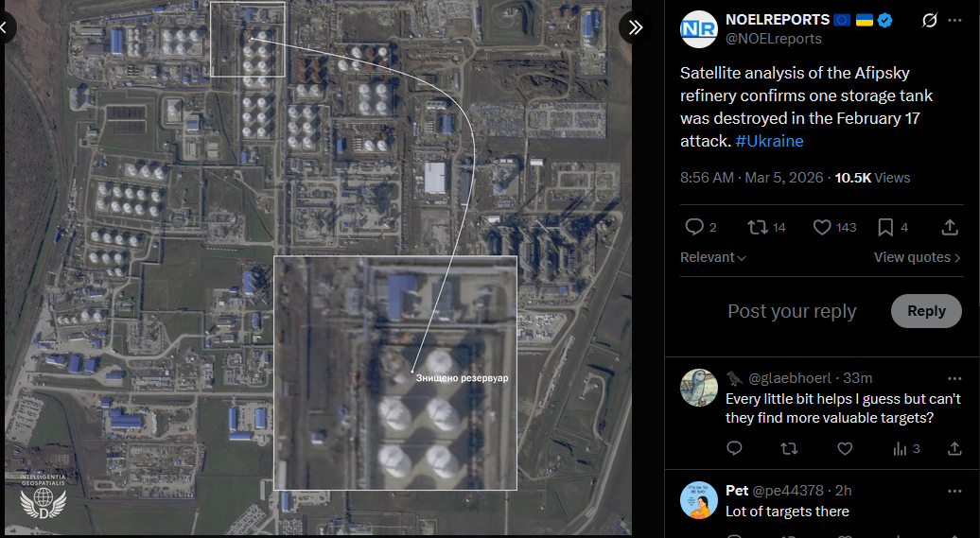This screenshot has height=538, width=980.
Task: Like the @glaebhoerl comment
Action: [845, 448]
